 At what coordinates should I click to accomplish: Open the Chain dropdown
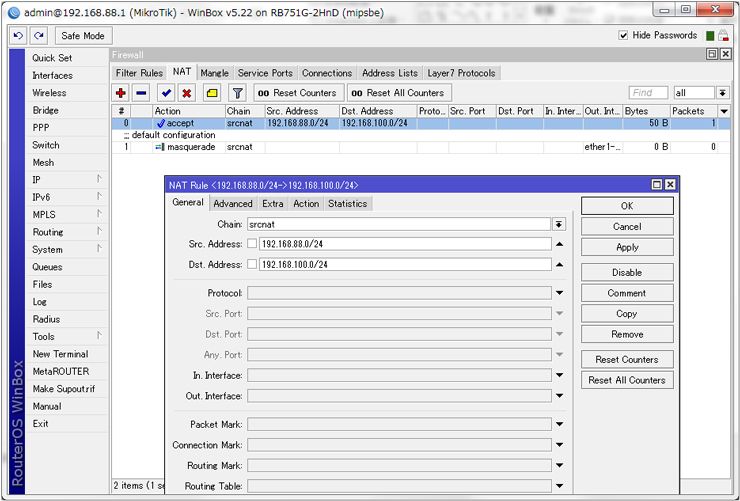coord(559,224)
